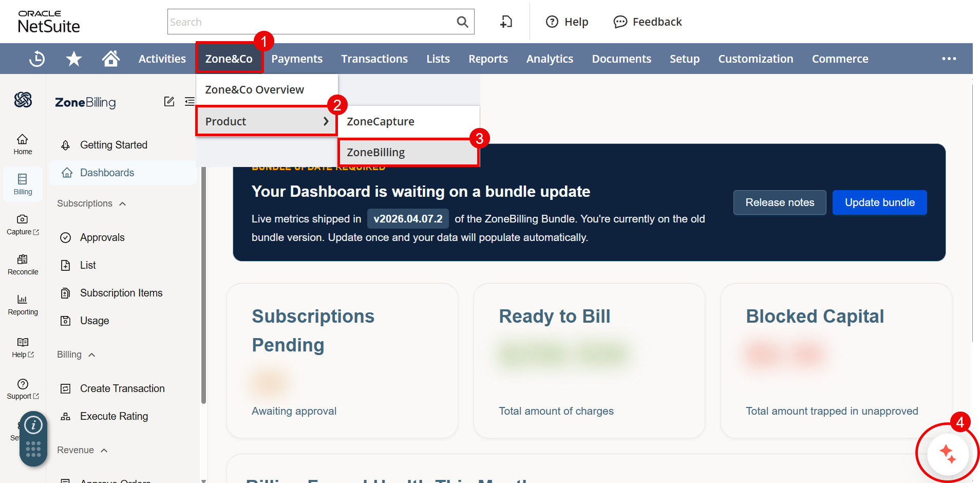The width and height of the screenshot is (980, 483).
Task: Click the info floating widget icon
Action: pos(33,425)
